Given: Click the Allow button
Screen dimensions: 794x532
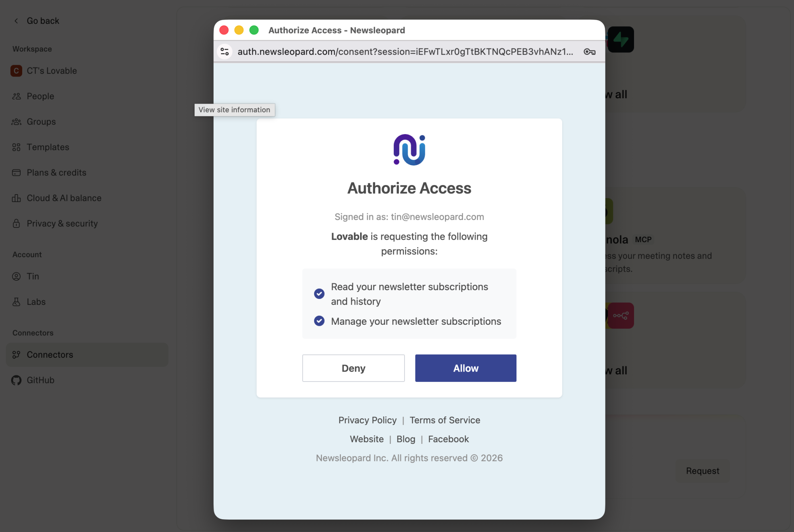Looking at the screenshot, I should (466, 368).
